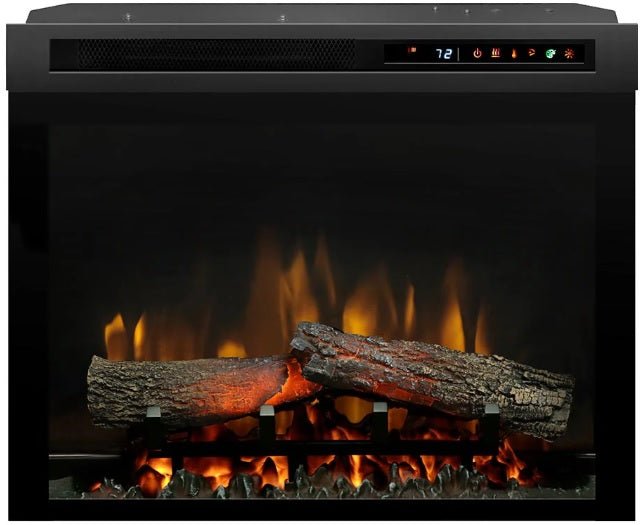This screenshot has height=525, width=644.
Task: Tap the 72 temperature display
Action: coord(444,53)
